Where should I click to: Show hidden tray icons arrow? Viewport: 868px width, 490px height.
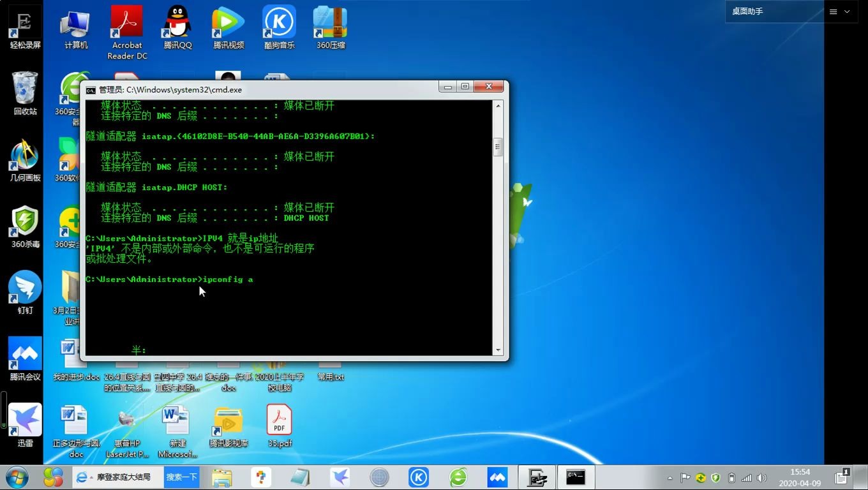click(670, 478)
